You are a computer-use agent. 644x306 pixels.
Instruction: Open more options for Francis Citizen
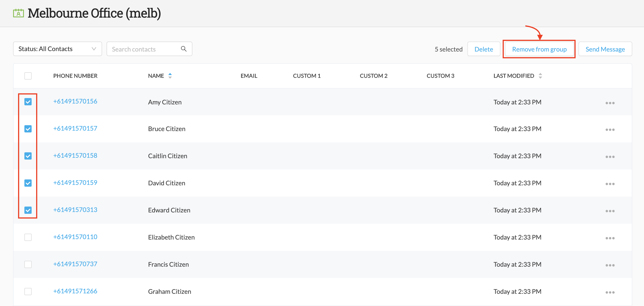610,265
